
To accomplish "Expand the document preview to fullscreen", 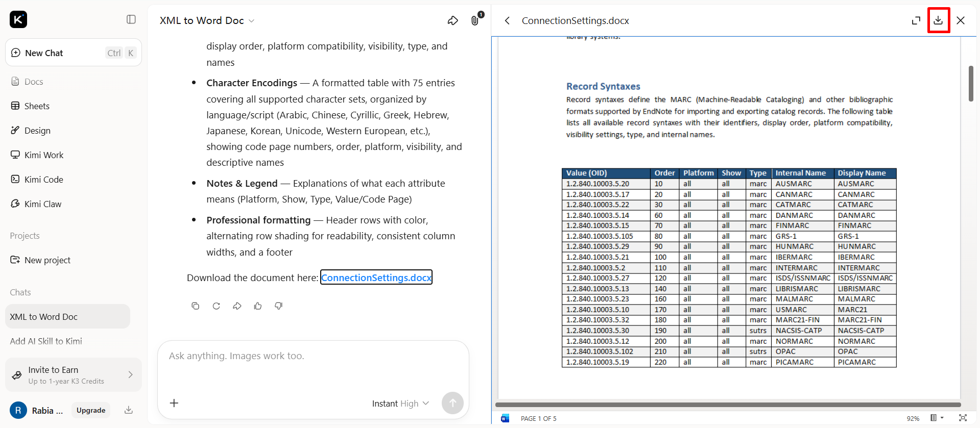I will tap(916, 20).
